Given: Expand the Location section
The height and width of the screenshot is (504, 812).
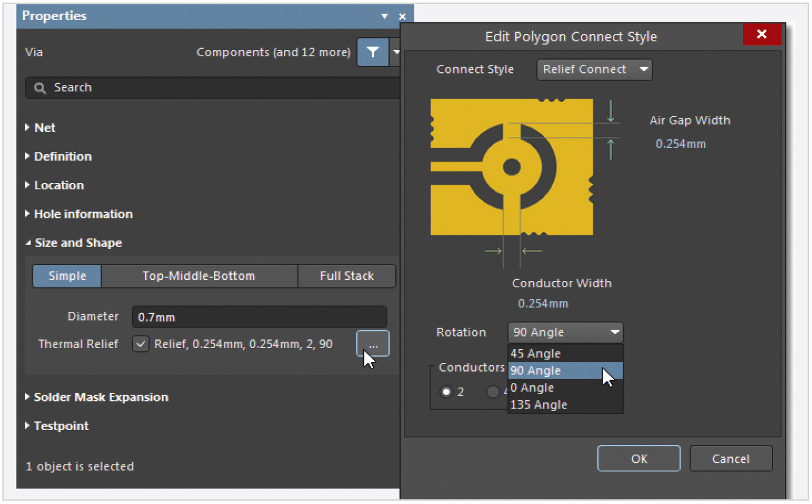Looking at the screenshot, I should pyautogui.click(x=55, y=185).
